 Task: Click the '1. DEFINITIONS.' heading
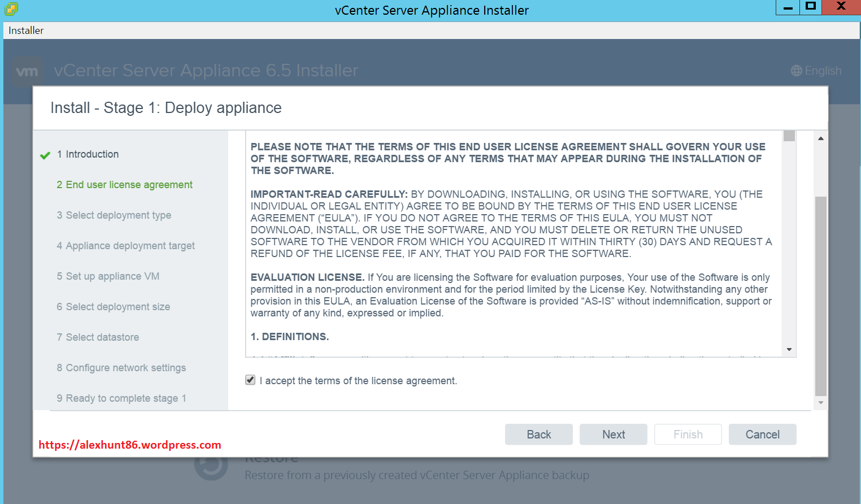pyautogui.click(x=290, y=337)
